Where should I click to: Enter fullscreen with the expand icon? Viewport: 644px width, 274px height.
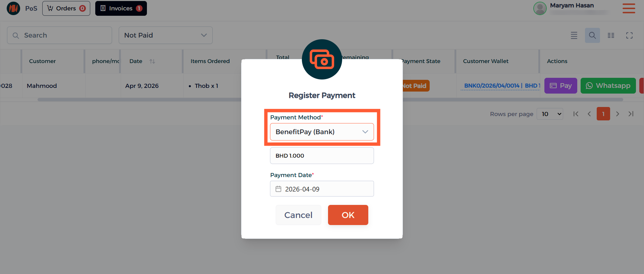630,35
